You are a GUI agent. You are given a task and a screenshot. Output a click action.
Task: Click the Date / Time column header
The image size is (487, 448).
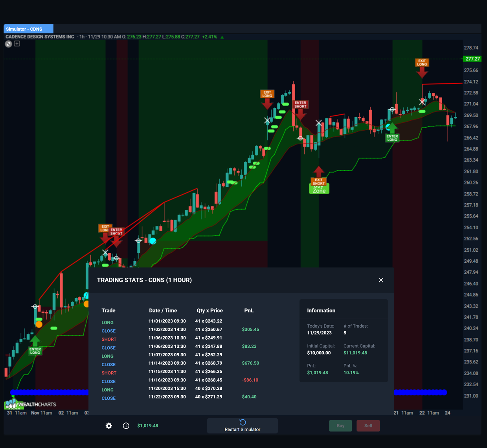click(163, 310)
